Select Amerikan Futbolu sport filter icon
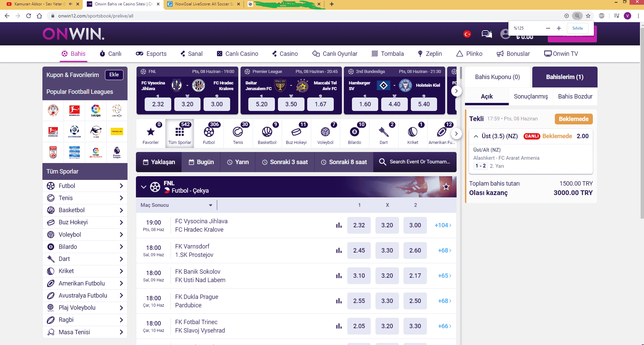Image resolution: width=644 pixels, height=345 pixels. [442, 133]
